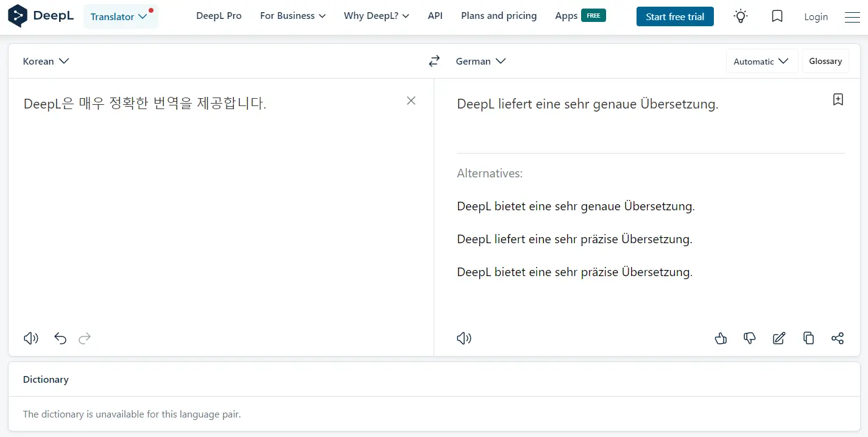Give thumbs up to translation
Screen dimensions: 868x437
(721, 338)
